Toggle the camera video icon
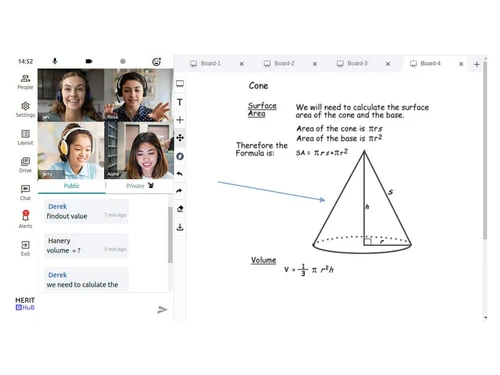This screenshot has width=500, height=375. click(x=89, y=61)
